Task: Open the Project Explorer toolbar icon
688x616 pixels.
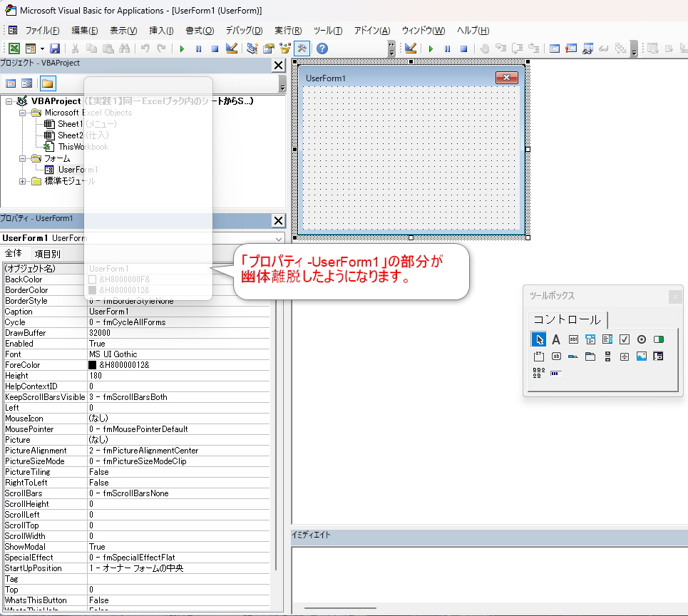Action: coord(252,48)
